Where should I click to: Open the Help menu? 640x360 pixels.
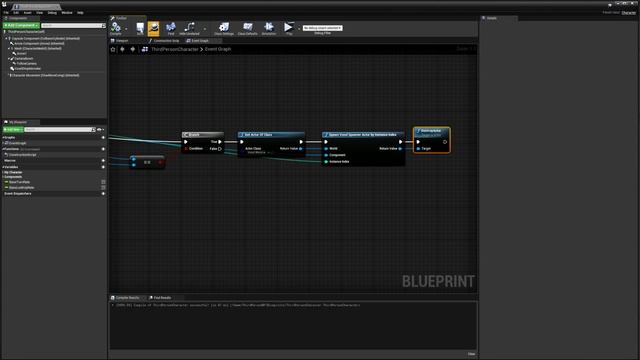pyautogui.click(x=80, y=13)
